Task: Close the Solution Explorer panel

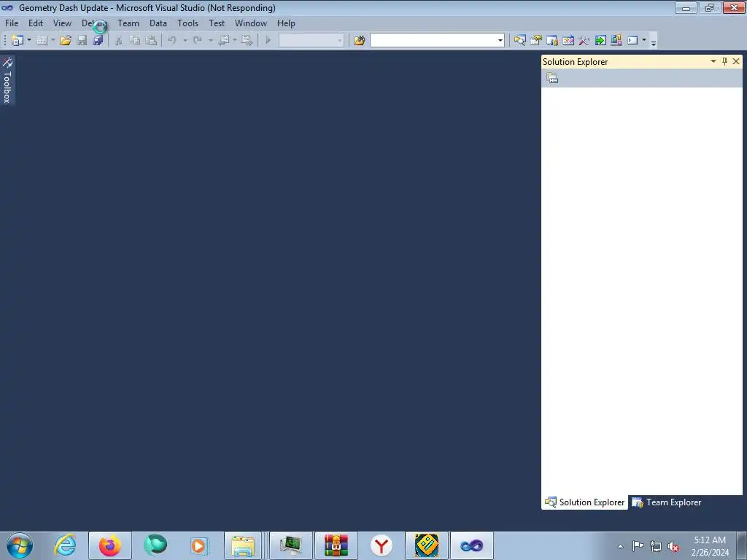Action: [x=736, y=61]
